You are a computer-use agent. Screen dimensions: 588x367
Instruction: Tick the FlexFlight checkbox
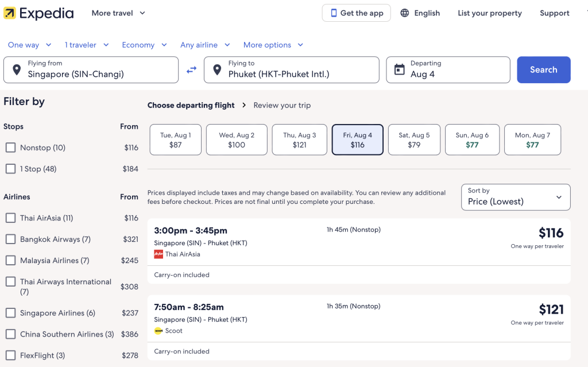10,356
